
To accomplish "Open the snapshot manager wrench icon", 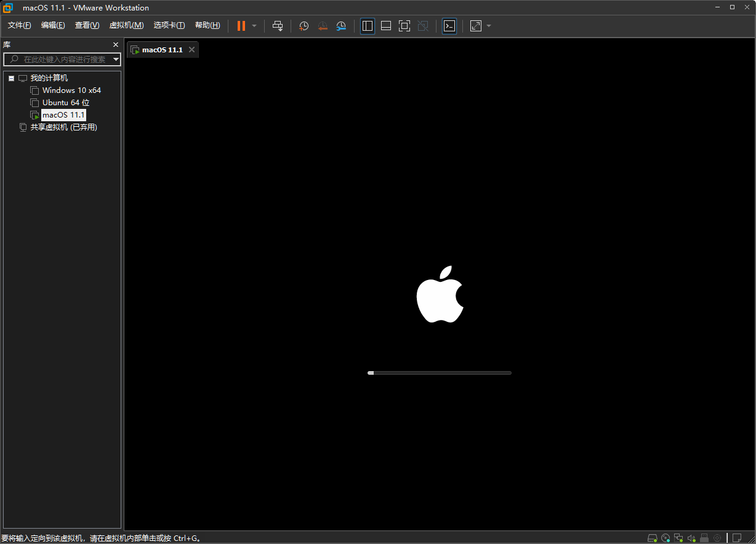I will (341, 26).
